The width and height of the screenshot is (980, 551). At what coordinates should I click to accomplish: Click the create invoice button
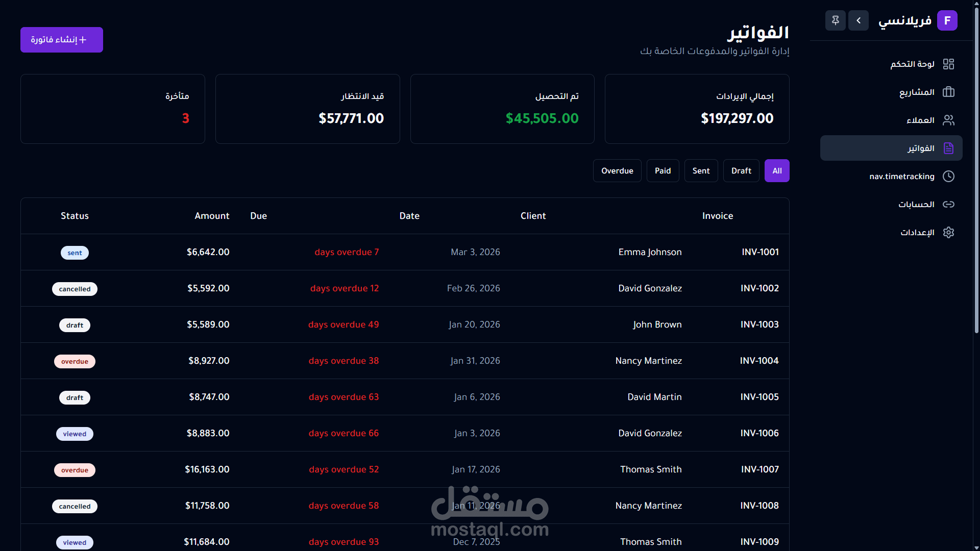click(62, 40)
